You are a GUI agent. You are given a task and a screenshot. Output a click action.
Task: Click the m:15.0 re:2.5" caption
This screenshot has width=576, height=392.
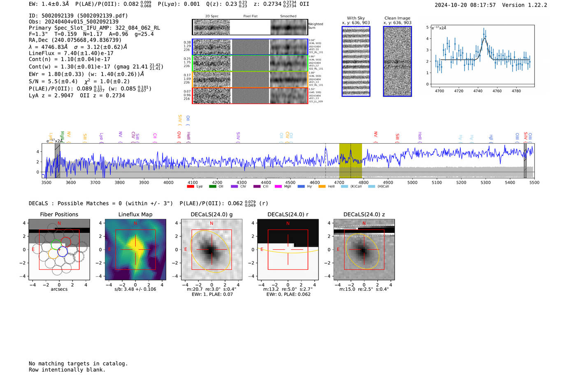coord(364,289)
